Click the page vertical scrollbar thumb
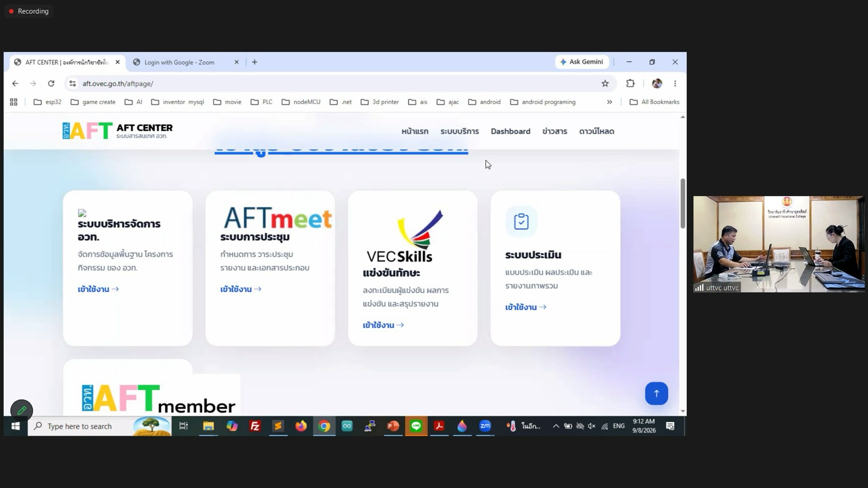This screenshot has height=488, width=868. 683,203
